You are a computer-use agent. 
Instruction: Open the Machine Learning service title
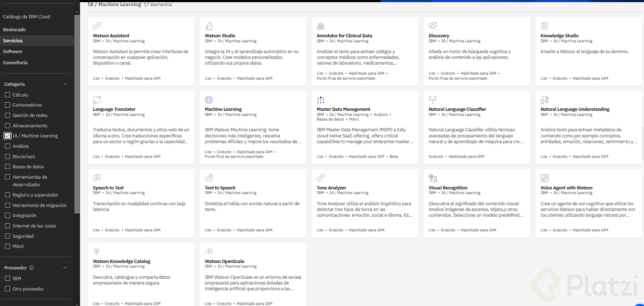point(223,109)
